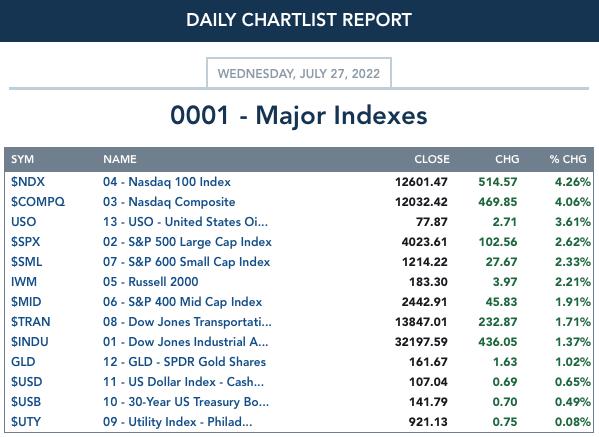Open the Nasdaq Composite chart link
This screenshot has height=437, width=599.
(x=169, y=202)
